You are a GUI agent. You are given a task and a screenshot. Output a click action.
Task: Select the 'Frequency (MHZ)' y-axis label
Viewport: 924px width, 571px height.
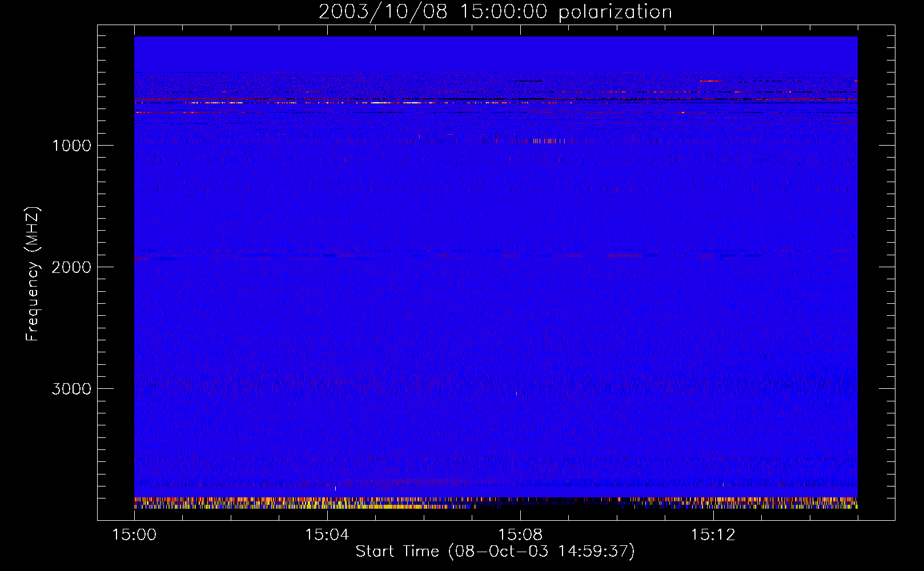[33, 274]
